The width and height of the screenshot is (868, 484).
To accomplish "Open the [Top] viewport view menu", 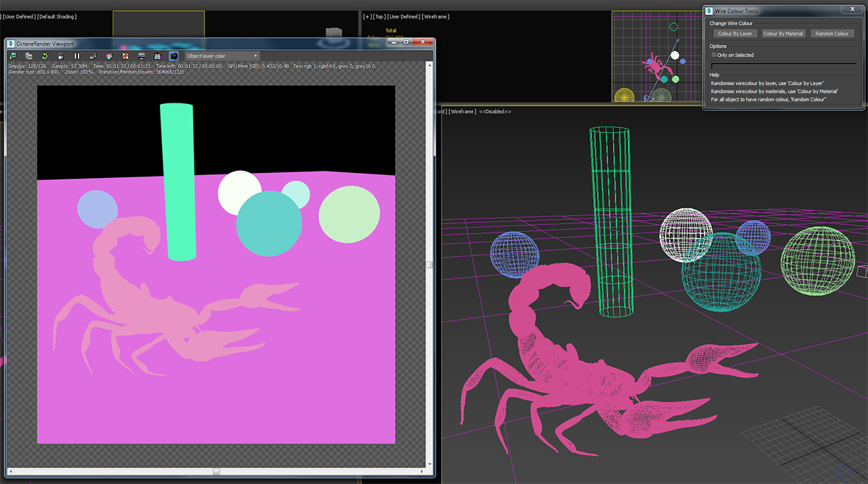I will coord(379,17).
